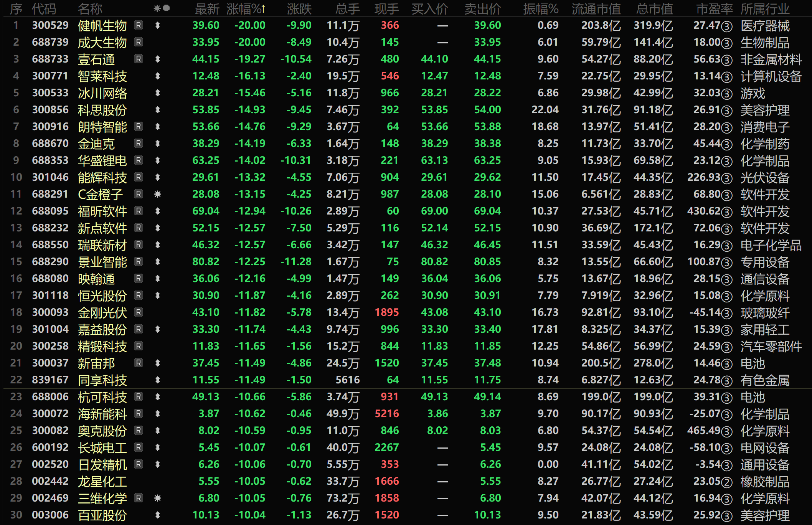
Task: Click the marker icon in 同享科技 row
Action: tap(157, 380)
